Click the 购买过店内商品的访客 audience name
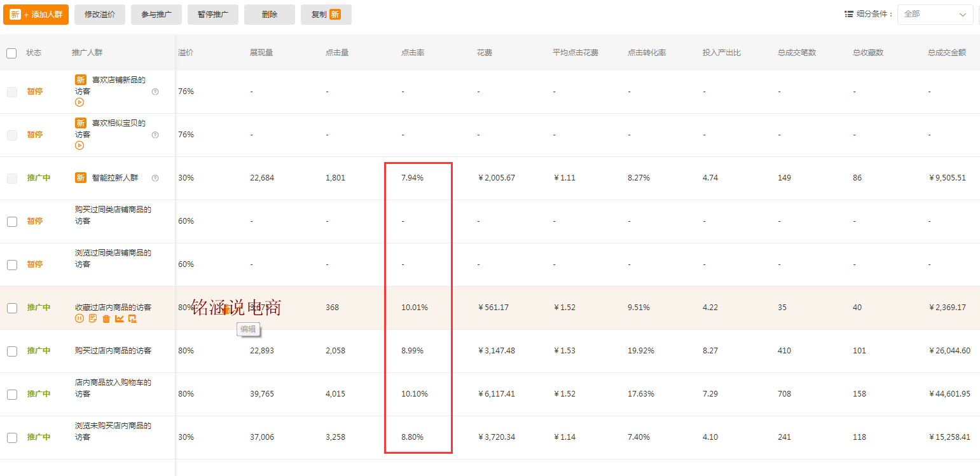 (113, 351)
